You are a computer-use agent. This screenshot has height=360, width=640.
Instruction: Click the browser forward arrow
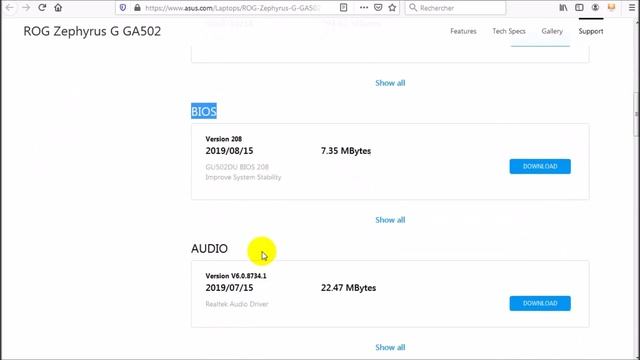pos(26,8)
